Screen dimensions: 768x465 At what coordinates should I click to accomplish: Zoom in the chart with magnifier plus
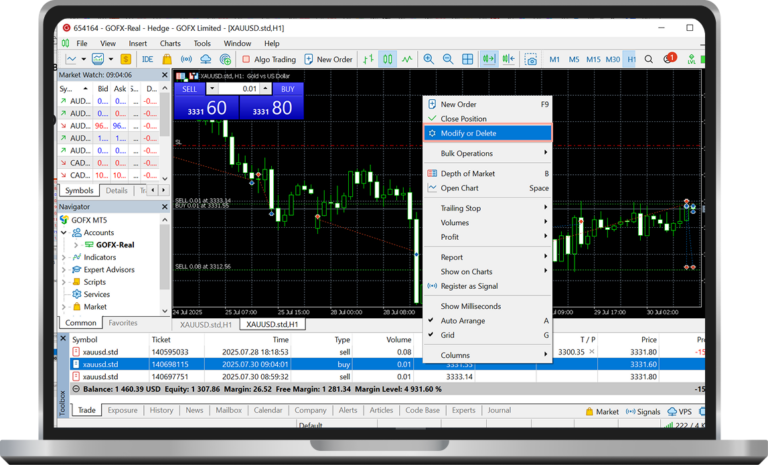(429, 59)
